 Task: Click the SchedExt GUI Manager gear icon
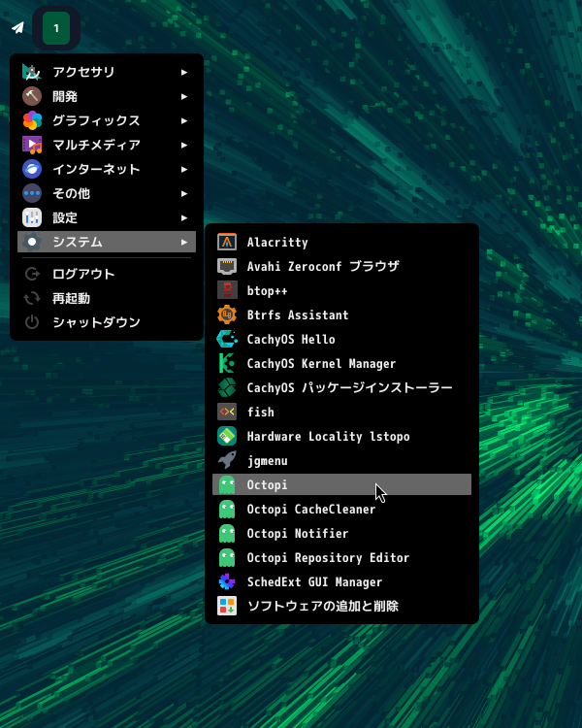click(227, 581)
